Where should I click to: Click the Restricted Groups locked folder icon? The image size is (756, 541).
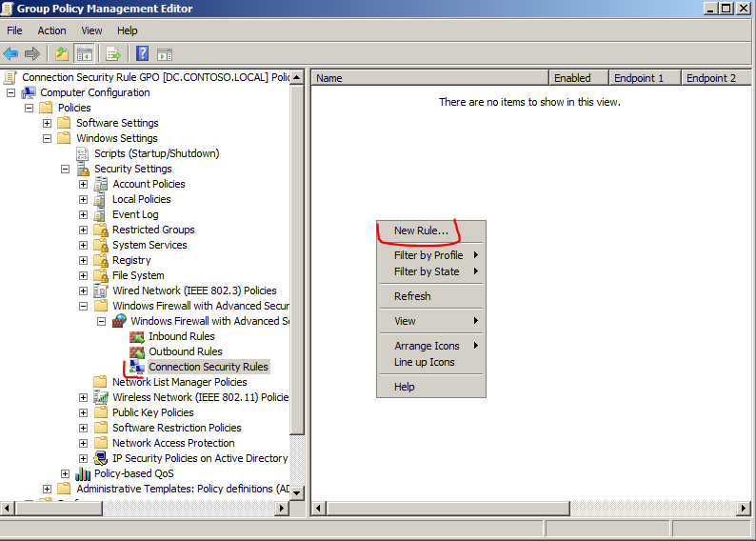pos(101,230)
